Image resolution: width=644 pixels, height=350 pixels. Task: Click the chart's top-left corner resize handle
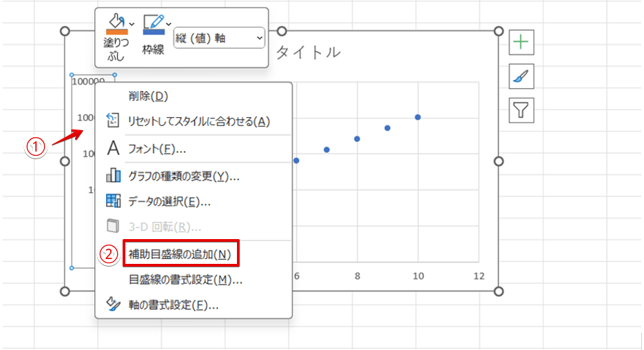65,31
